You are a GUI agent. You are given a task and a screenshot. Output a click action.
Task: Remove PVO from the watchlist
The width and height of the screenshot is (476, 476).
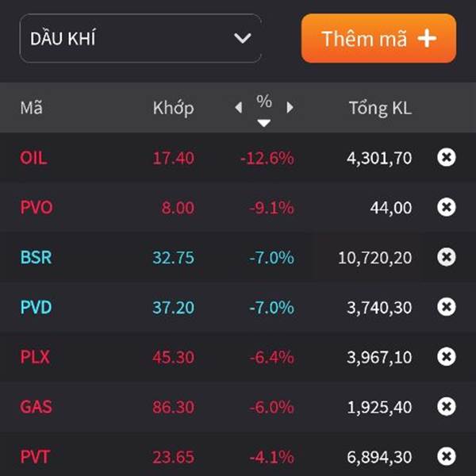click(447, 208)
